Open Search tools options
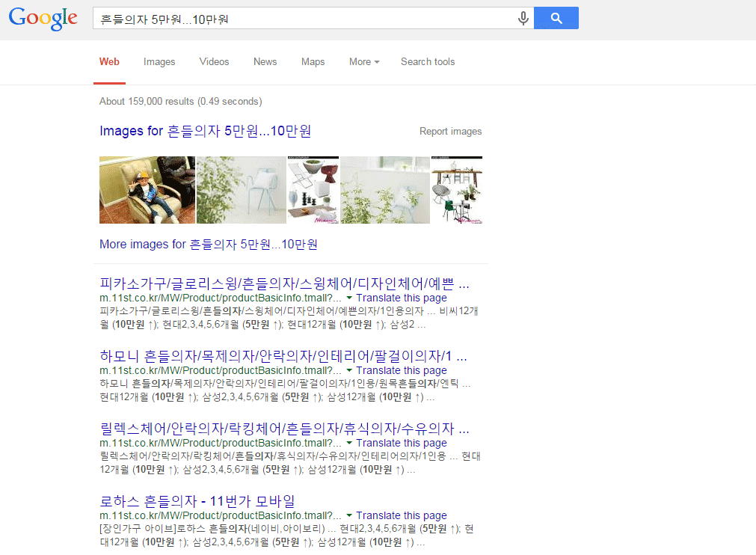756x555 pixels. click(428, 62)
